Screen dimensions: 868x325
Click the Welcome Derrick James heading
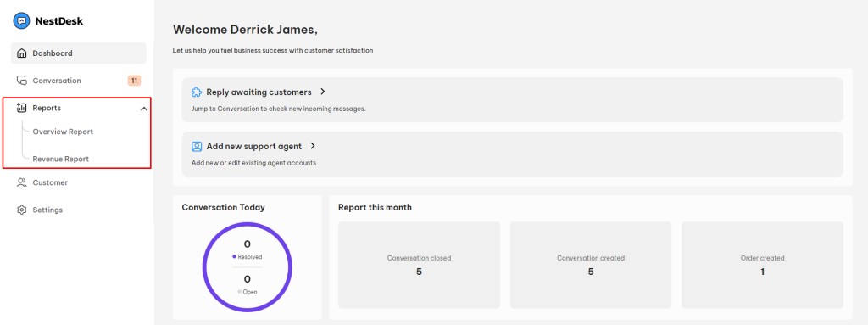[245, 30]
